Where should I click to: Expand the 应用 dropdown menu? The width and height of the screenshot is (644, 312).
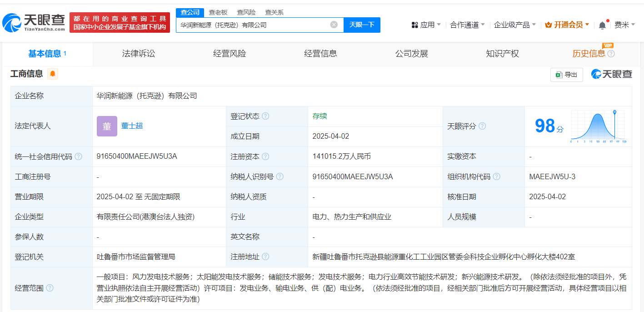tap(426, 25)
